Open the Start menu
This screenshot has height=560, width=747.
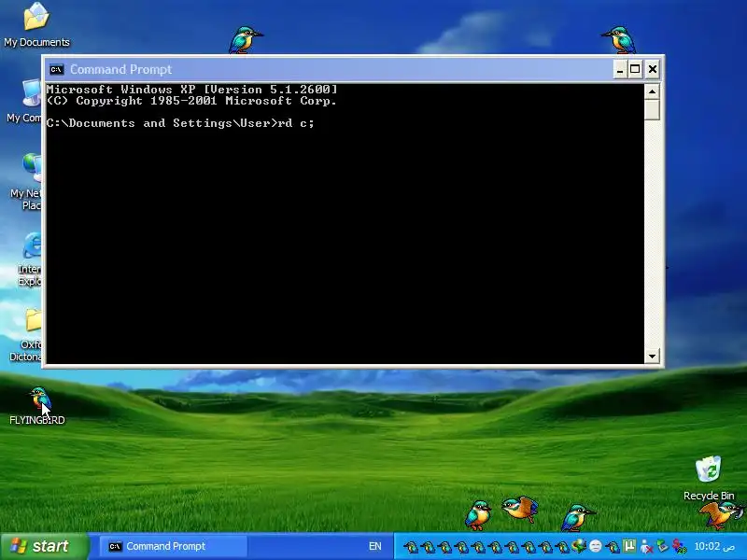click(45, 546)
